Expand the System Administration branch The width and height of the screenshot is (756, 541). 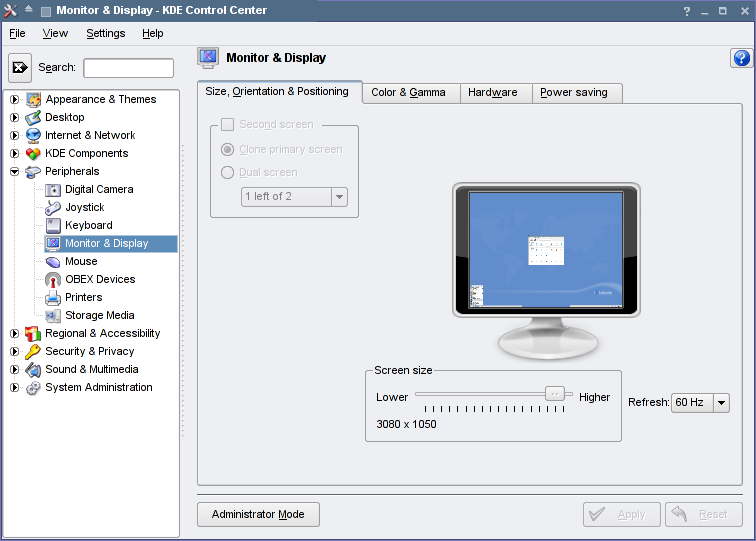[x=14, y=388]
